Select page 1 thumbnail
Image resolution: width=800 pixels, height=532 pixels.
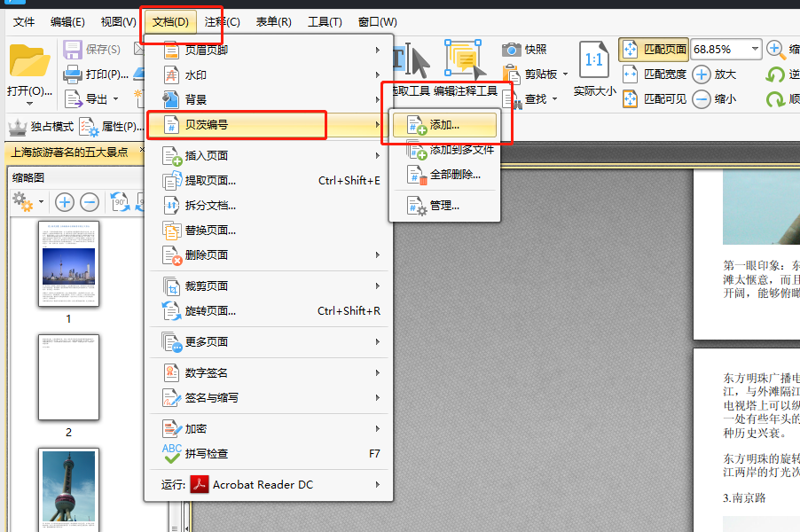click(x=69, y=263)
